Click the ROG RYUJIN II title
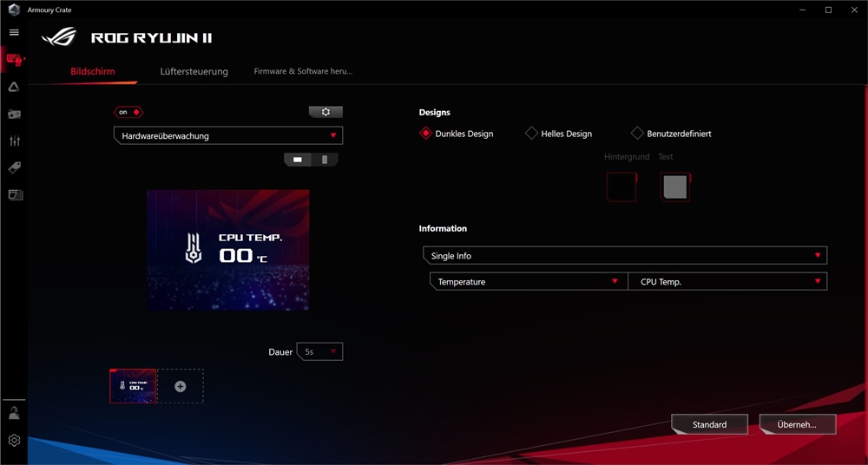 point(152,37)
